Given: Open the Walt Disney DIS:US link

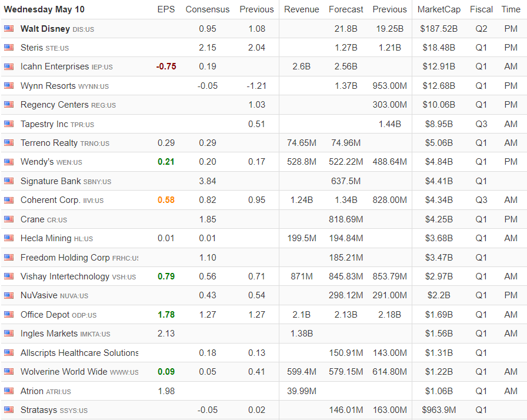Looking at the screenshot, I should point(57,29).
